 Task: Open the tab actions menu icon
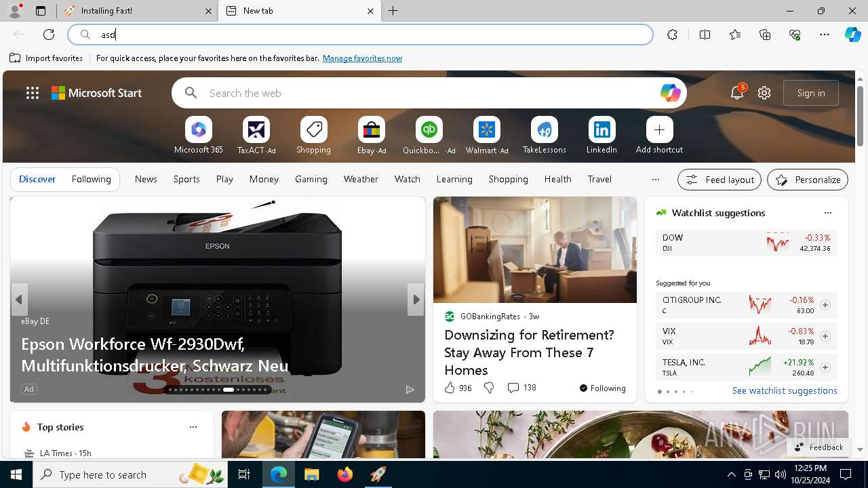tap(41, 11)
